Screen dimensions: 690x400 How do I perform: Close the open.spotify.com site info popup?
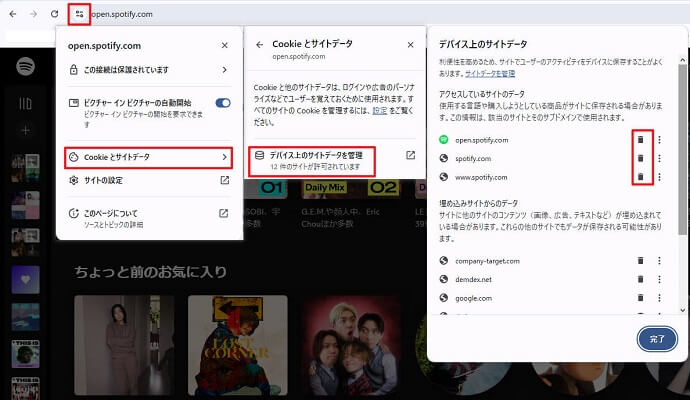(224, 45)
